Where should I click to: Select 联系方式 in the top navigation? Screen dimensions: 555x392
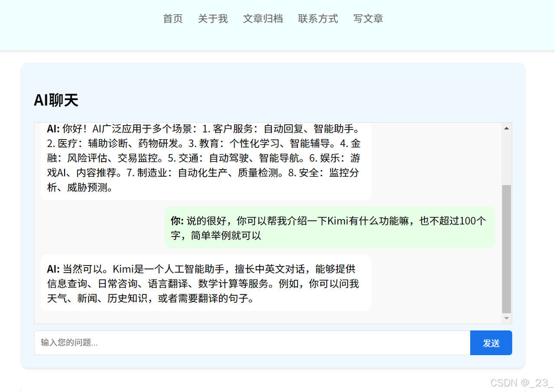(x=318, y=19)
